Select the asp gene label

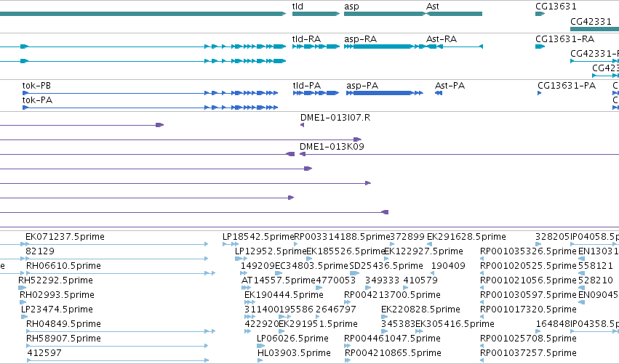tap(351, 7)
